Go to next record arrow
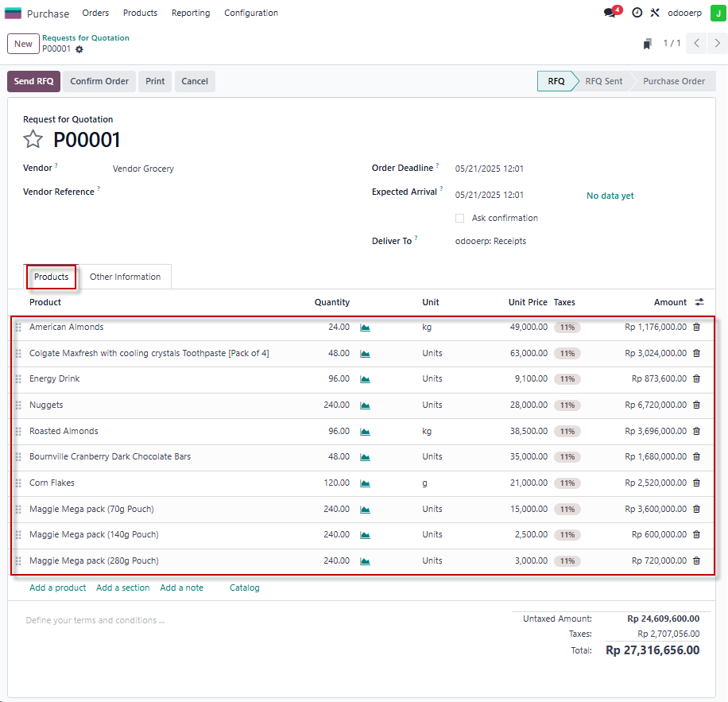The height and width of the screenshot is (702, 728). 718,43
